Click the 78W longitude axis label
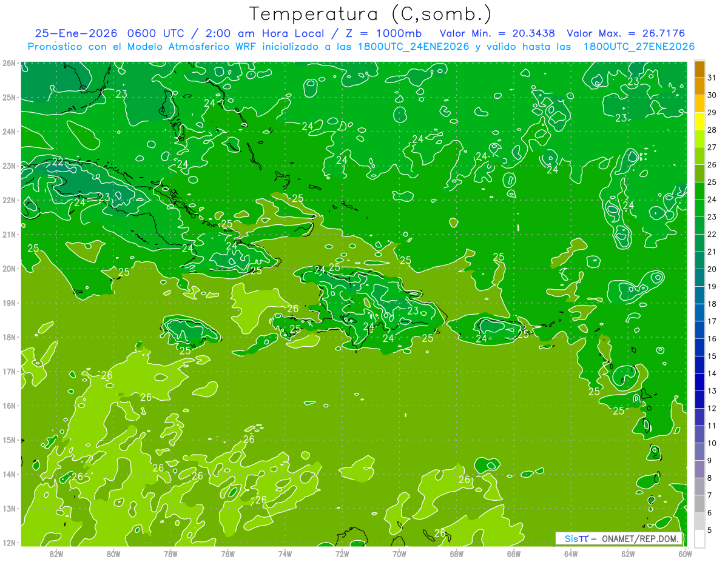 (170, 554)
